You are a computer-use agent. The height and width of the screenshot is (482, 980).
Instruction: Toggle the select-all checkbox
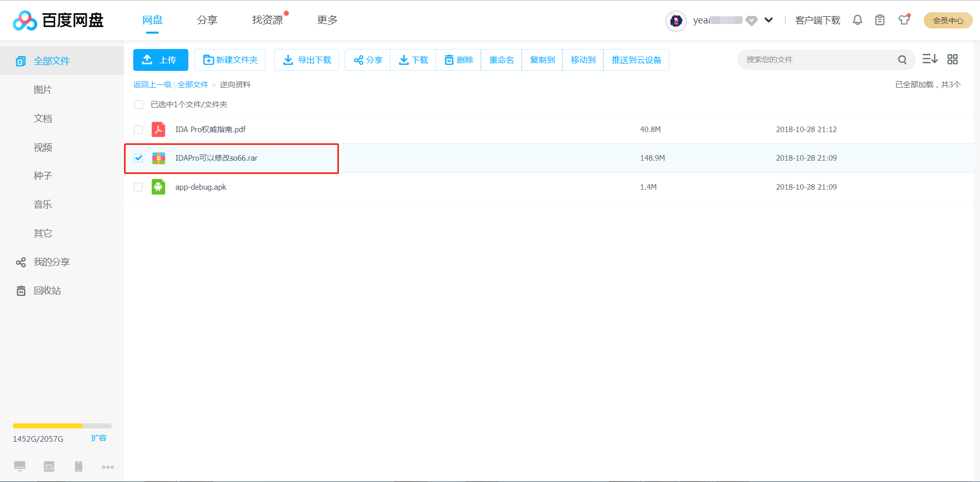(138, 105)
